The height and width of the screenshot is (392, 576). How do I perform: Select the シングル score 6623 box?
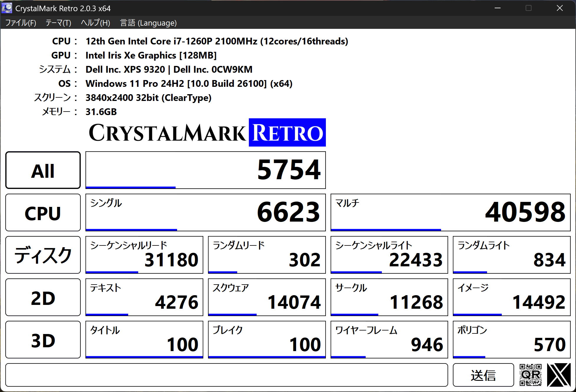click(205, 212)
